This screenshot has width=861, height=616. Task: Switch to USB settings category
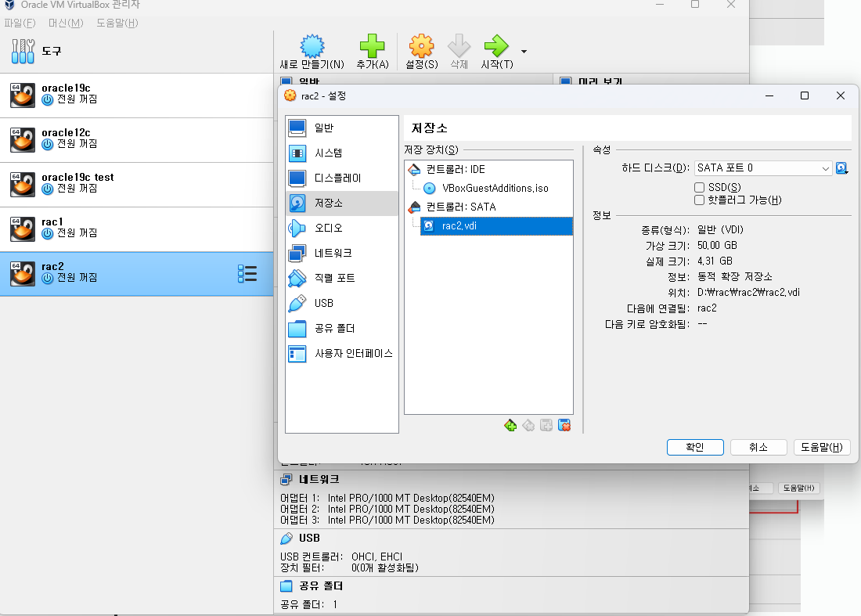point(341,303)
